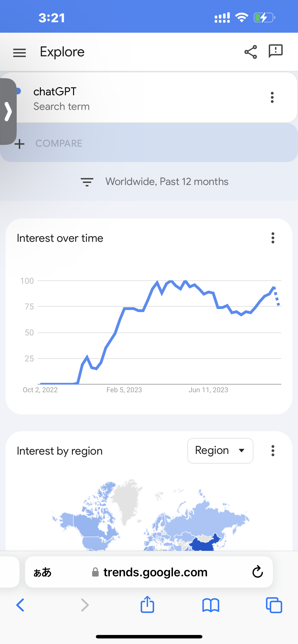Image resolution: width=298 pixels, height=644 pixels.
Task: Click the blue chatGPT color dot
Action: click(19, 91)
